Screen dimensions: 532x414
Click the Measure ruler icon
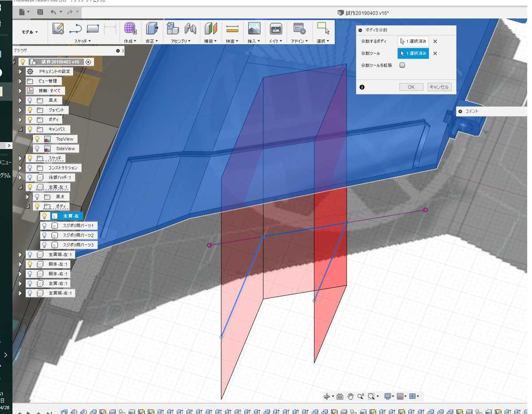point(232,29)
